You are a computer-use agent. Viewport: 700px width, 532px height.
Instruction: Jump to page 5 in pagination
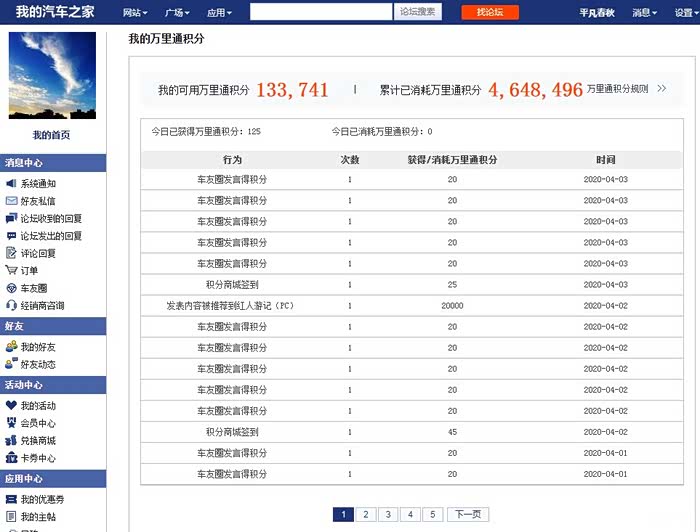click(x=431, y=515)
